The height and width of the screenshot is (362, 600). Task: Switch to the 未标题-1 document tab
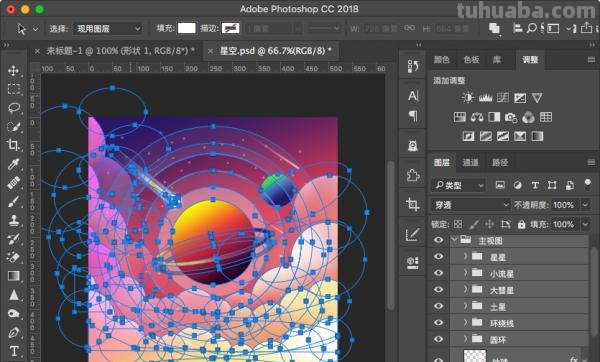pos(120,51)
